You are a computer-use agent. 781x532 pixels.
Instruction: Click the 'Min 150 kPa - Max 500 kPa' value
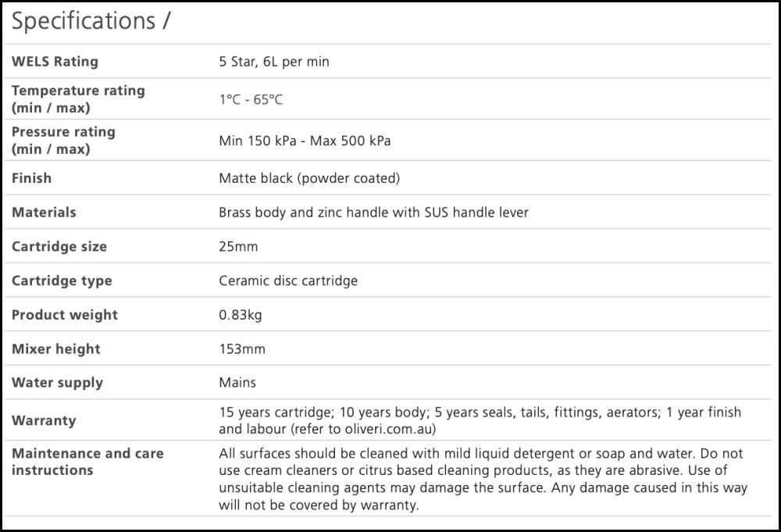coord(305,141)
